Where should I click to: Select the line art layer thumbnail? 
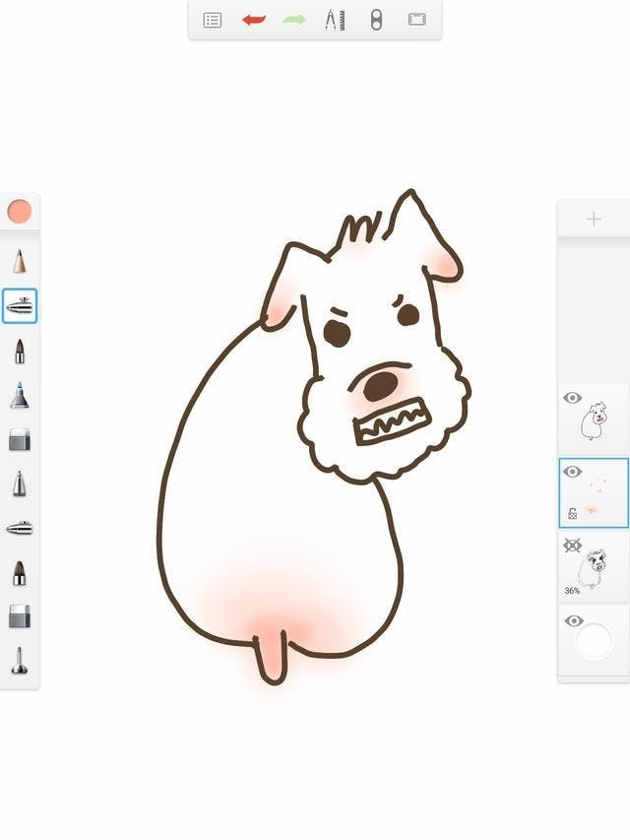pyautogui.click(x=594, y=421)
